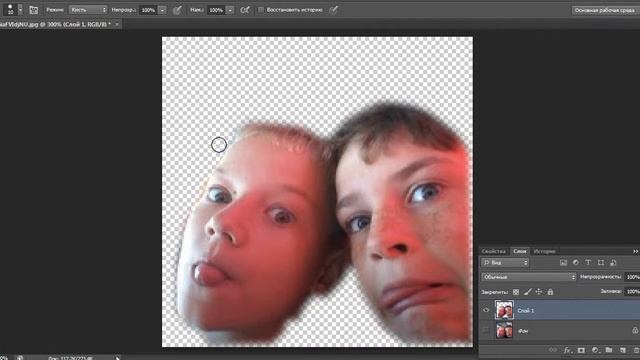
Task: Toggle tablet pressure for size icon
Action: pyautogui.click(x=333, y=10)
